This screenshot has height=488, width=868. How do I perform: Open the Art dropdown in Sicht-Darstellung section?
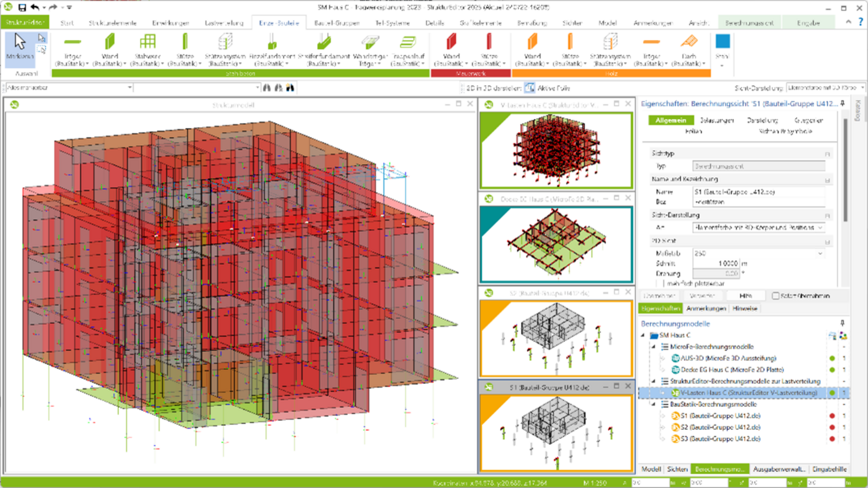tap(820, 228)
